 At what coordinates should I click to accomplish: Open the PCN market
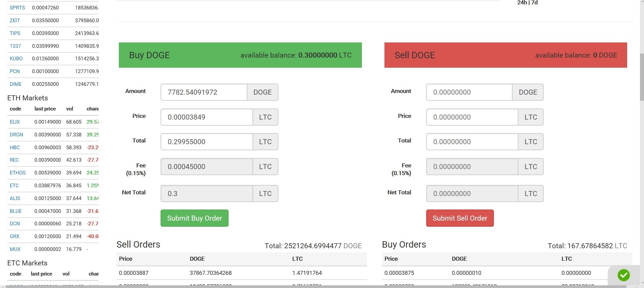click(14, 71)
